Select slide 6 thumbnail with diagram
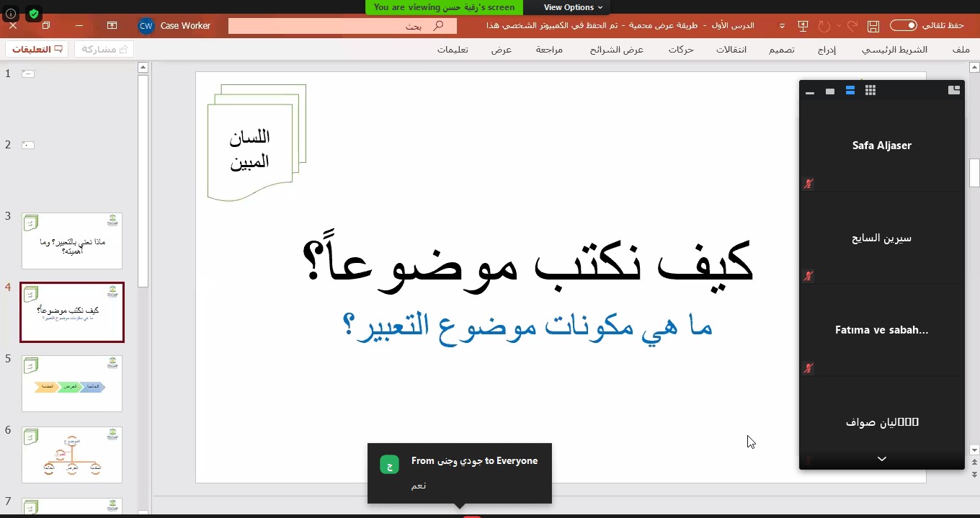Image resolution: width=980 pixels, height=518 pixels. click(x=72, y=455)
